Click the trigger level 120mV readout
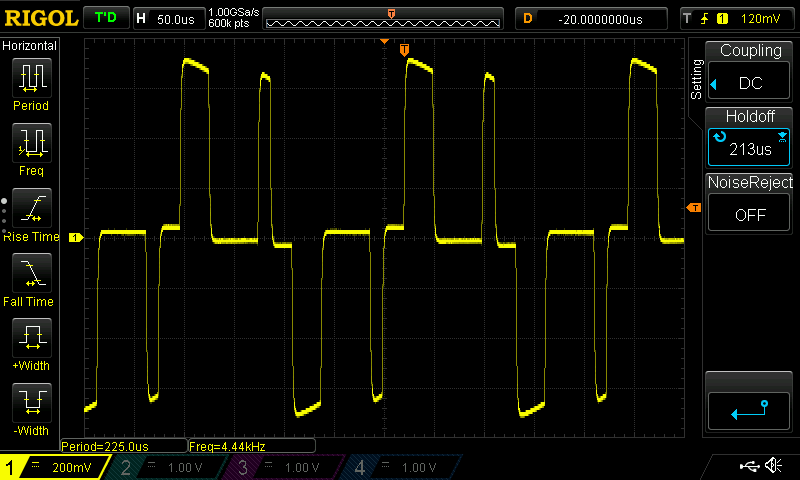The image size is (800, 480). [760, 19]
